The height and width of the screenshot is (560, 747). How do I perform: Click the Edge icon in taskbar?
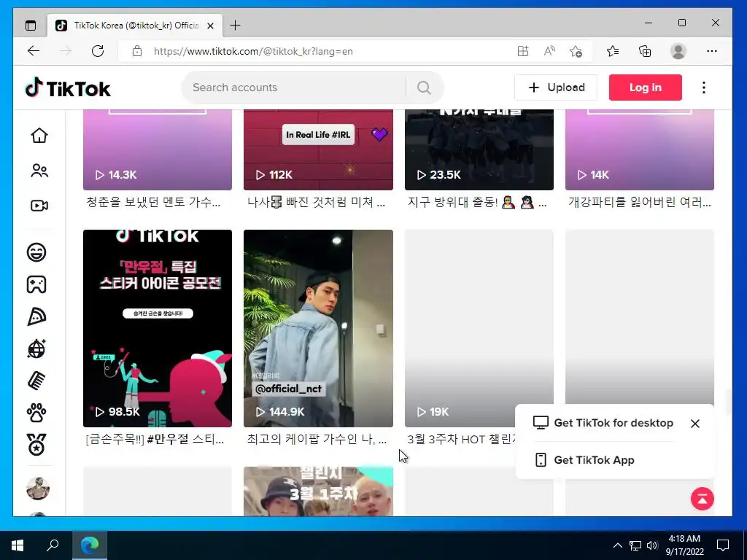coord(90,545)
